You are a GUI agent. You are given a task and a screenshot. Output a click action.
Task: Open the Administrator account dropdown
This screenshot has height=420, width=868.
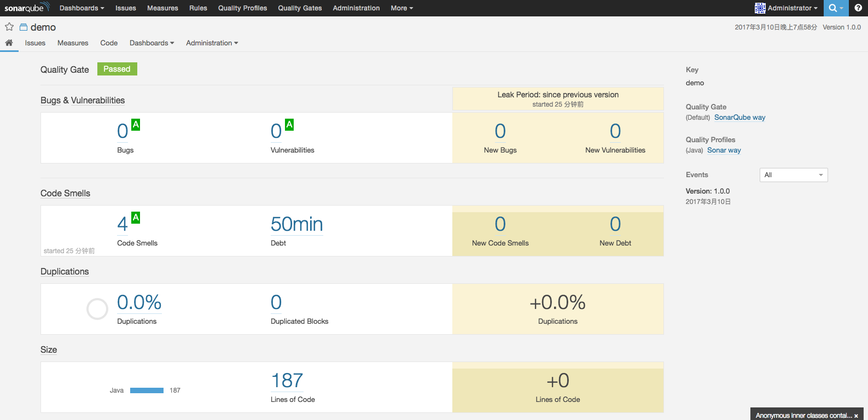pos(793,8)
